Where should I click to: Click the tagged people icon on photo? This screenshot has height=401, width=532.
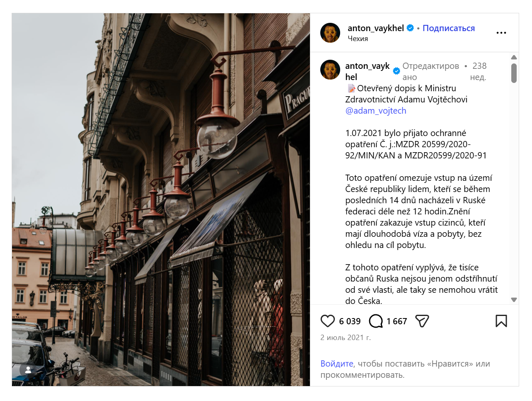[28, 370]
